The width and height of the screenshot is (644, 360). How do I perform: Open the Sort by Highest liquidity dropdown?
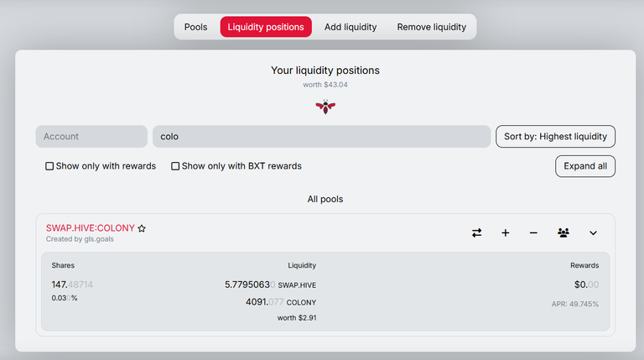[555, 137]
